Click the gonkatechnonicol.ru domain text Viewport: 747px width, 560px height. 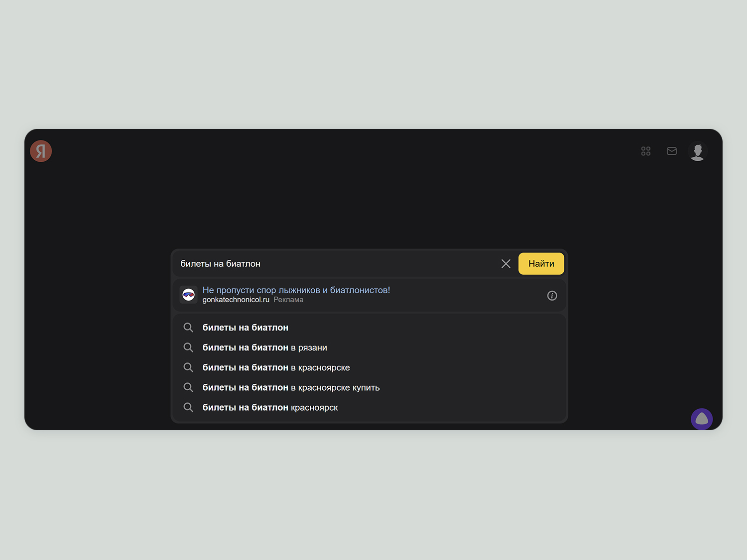coord(236,300)
